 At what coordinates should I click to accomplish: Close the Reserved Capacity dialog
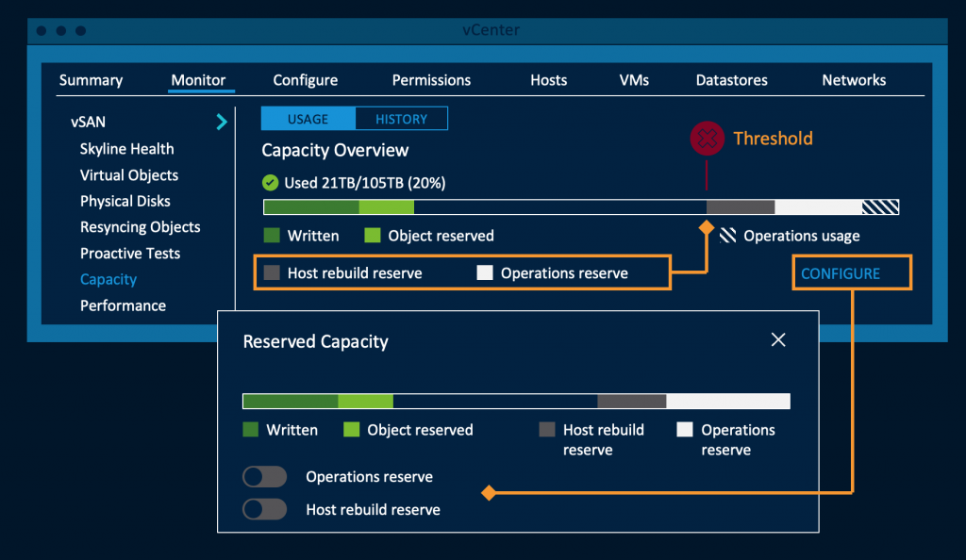coord(778,340)
